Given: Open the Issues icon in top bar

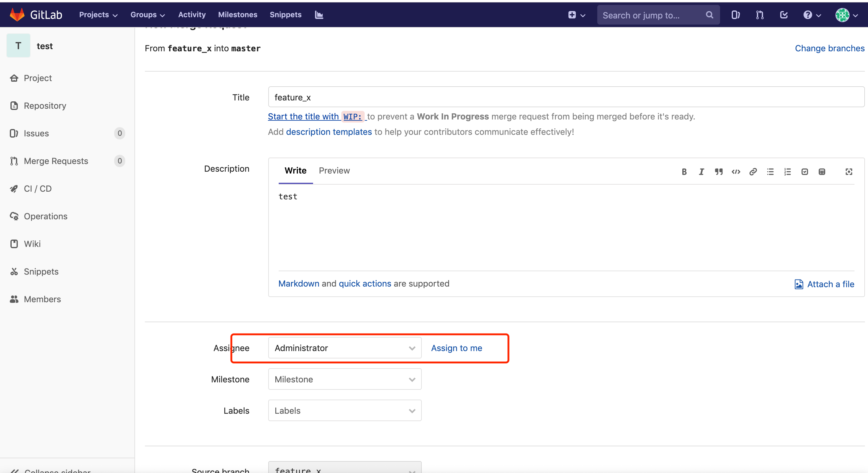Looking at the screenshot, I should click(x=735, y=15).
